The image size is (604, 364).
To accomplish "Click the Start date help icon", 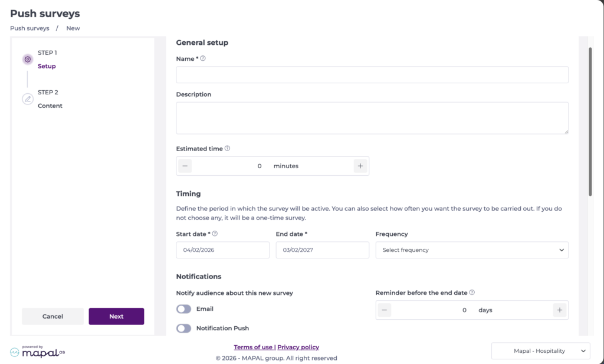I will click(x=215, y=234).
